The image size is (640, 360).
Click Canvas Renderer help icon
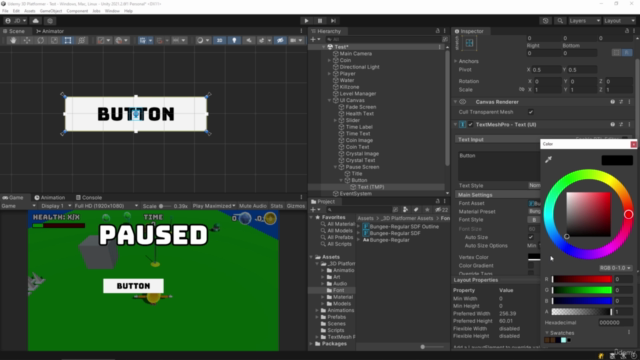613,102
